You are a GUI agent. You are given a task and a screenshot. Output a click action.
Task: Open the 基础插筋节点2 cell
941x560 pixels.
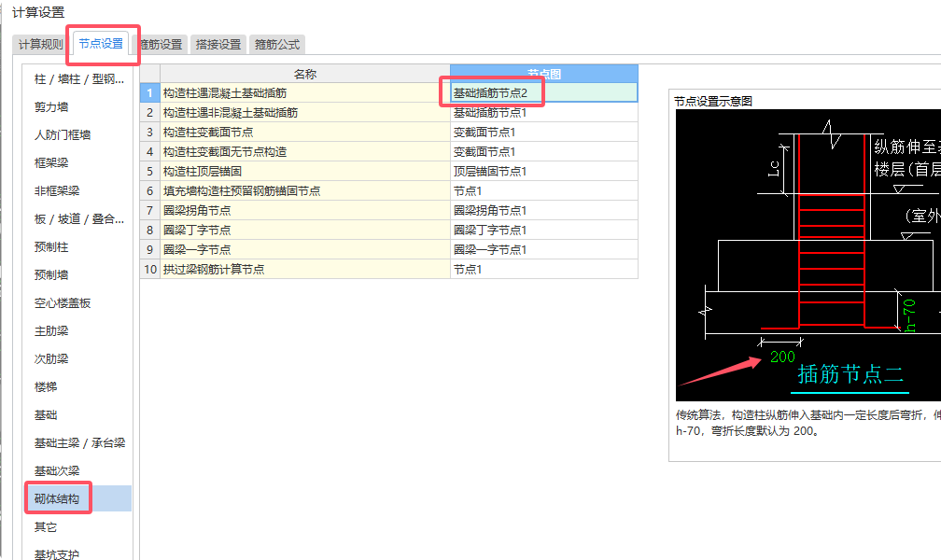coord(543,93)
